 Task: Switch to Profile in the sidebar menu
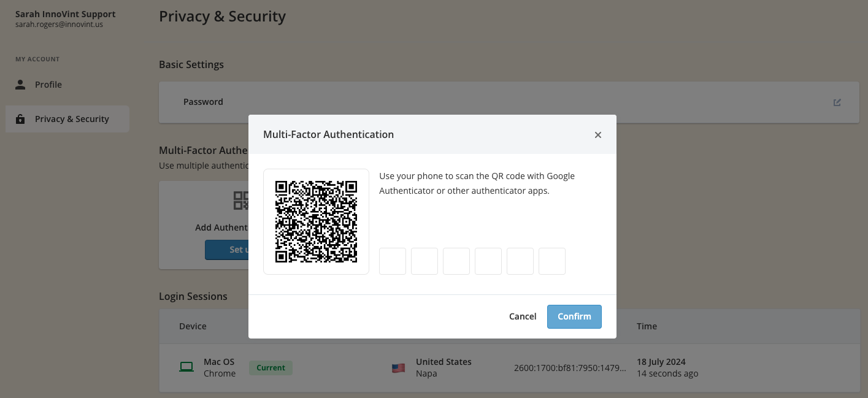pos(48,84)
